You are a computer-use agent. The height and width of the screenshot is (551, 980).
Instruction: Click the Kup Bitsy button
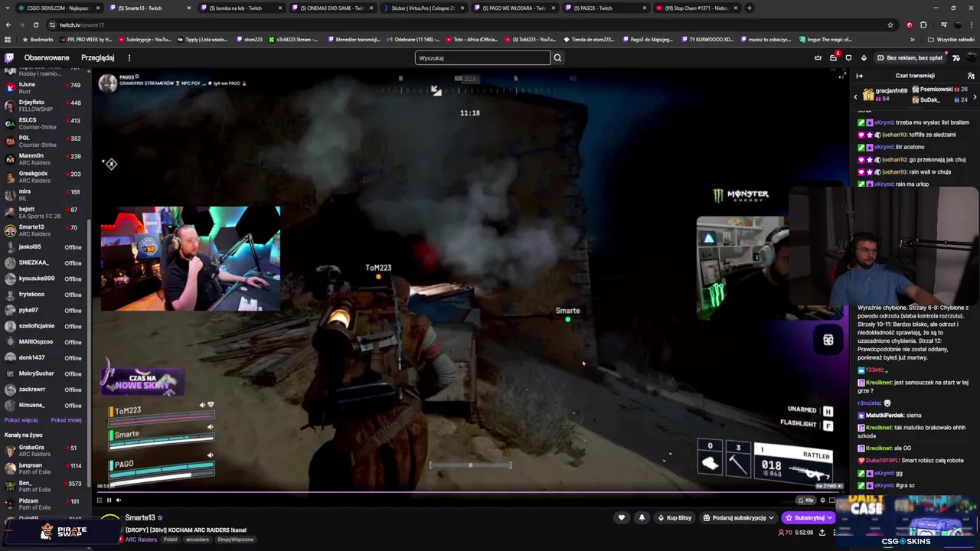675,517
